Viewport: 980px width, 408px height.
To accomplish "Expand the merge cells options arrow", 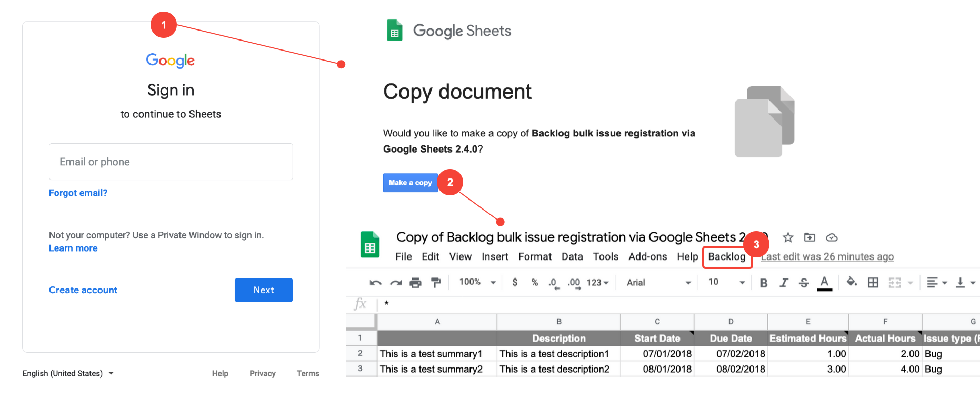I will (910, 283).
